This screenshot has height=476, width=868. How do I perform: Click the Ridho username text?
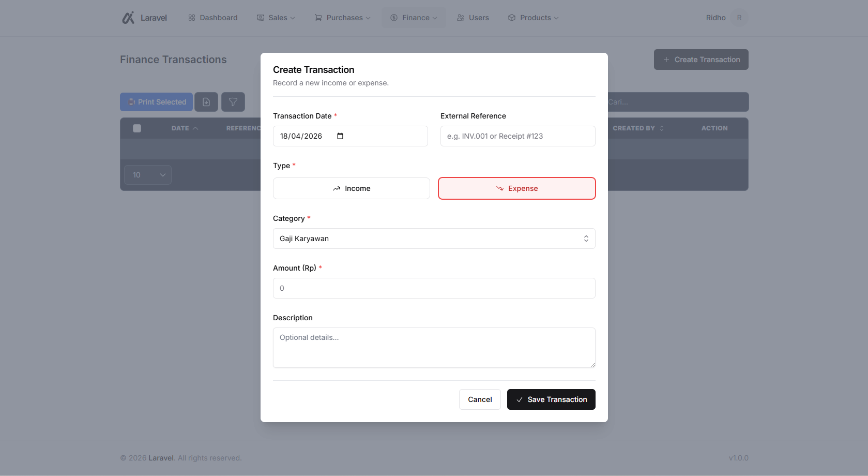tap(716, 18)
